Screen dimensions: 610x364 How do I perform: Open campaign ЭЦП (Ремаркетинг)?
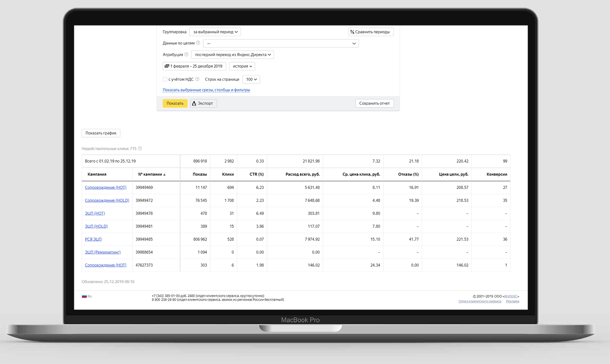tap(103, 252)
